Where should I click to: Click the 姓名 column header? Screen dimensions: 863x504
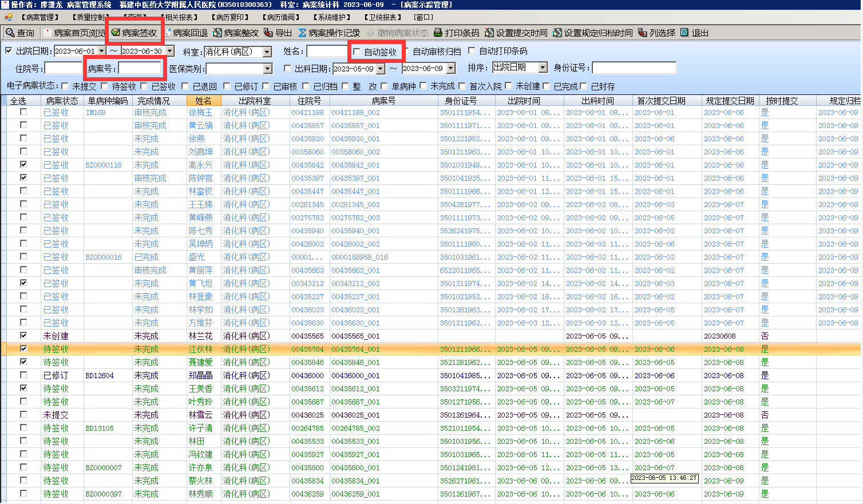point(203,101)
